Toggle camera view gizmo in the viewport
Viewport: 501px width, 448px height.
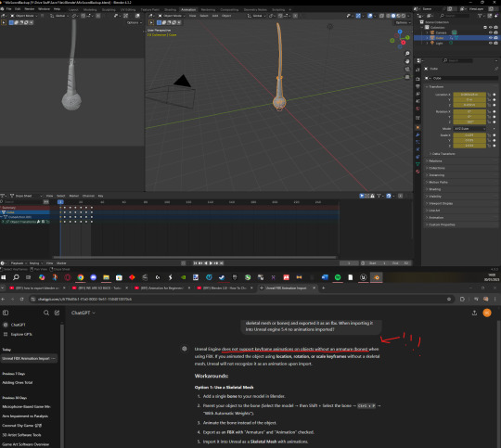coord(407,69)
